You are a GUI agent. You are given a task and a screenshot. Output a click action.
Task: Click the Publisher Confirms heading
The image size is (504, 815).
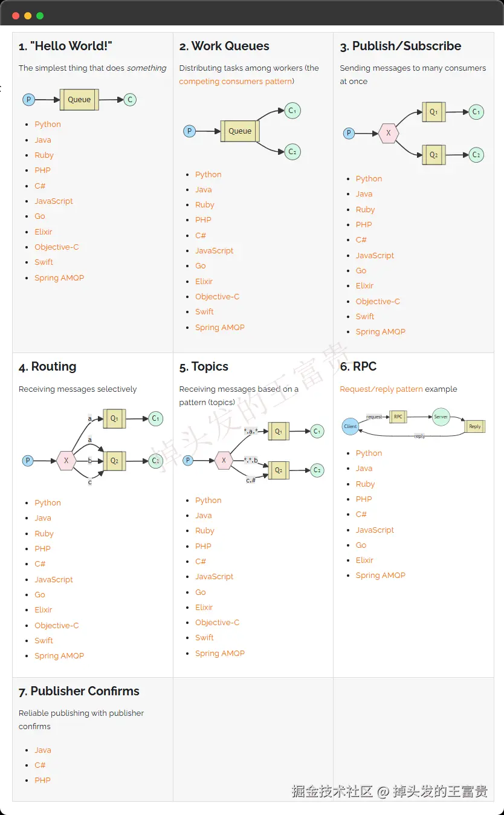coord(79,692)
